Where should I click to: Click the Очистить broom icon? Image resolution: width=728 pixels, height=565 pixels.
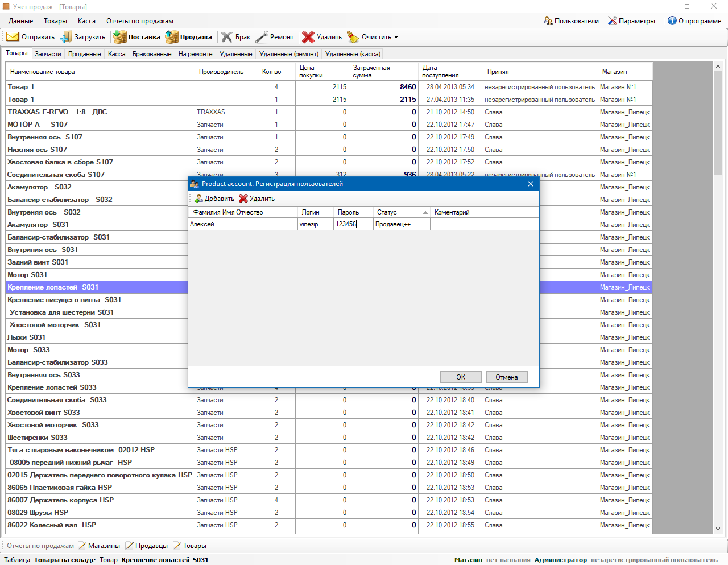coord(353,37)
